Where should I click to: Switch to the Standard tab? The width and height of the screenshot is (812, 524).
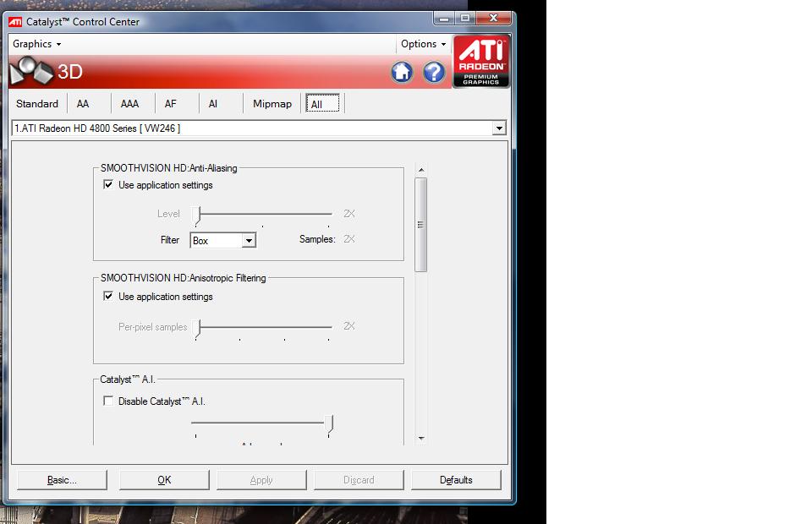tap(37, 103)
